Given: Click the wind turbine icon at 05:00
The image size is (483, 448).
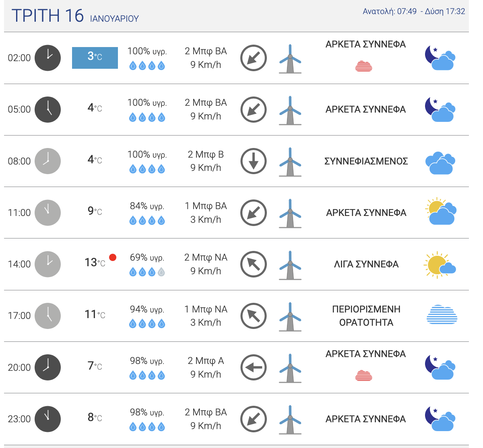Looking at the screenshot, I should 290,110.
